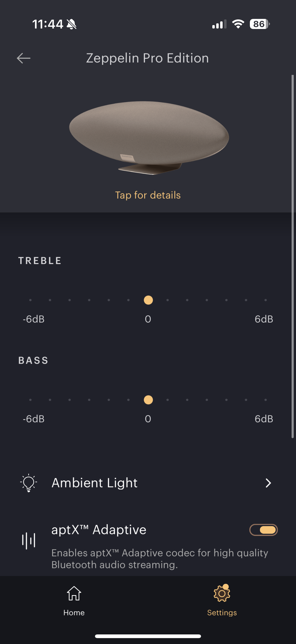Set Bass slider to minimum -6dB dot
This screenshot has width=296, height=644.
(x=30, y=400)
